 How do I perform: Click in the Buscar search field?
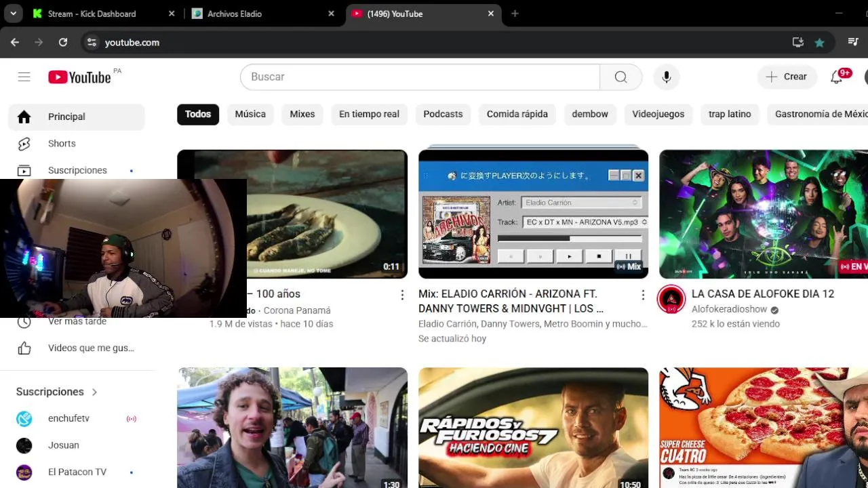pos(420,77)
